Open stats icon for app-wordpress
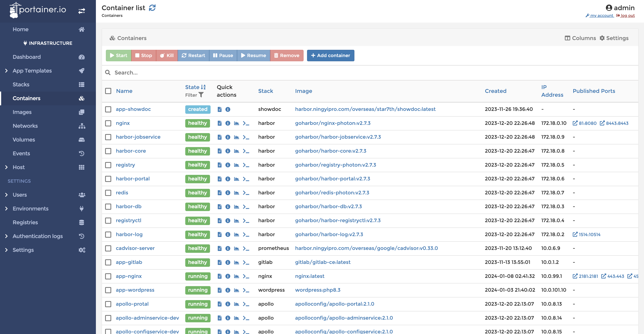Viewport: 644px width, 334px height. tap(236, 290)
